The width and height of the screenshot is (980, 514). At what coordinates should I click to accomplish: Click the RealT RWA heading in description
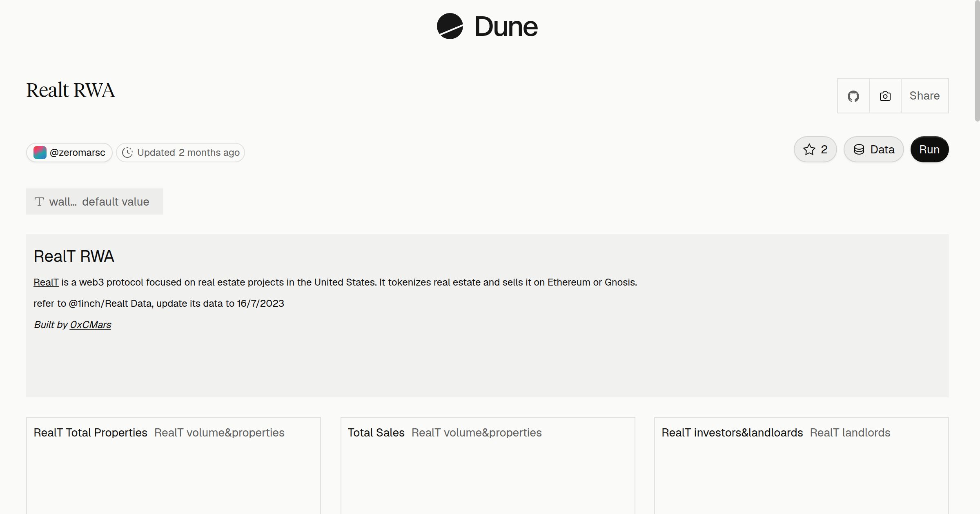(x=74, y=256)
